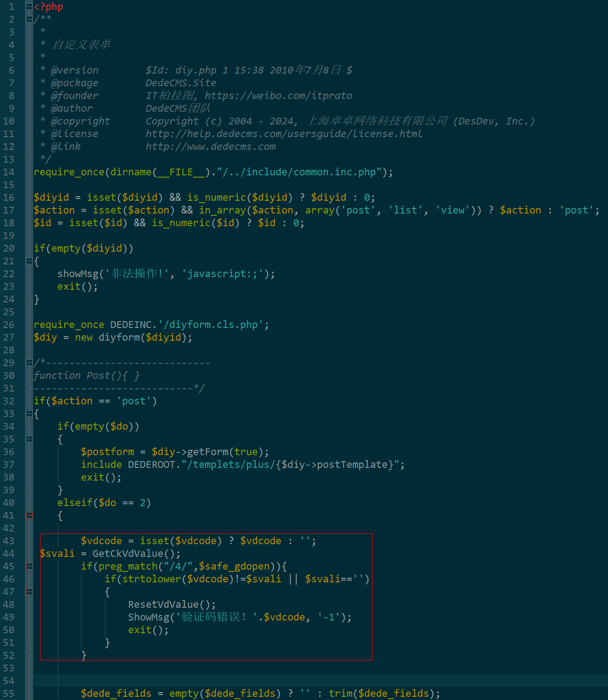Click '__FILE__' constant on line 14
Image resolution: width=608 pixels, height=700 pixels.
click(x=181, y=172)
